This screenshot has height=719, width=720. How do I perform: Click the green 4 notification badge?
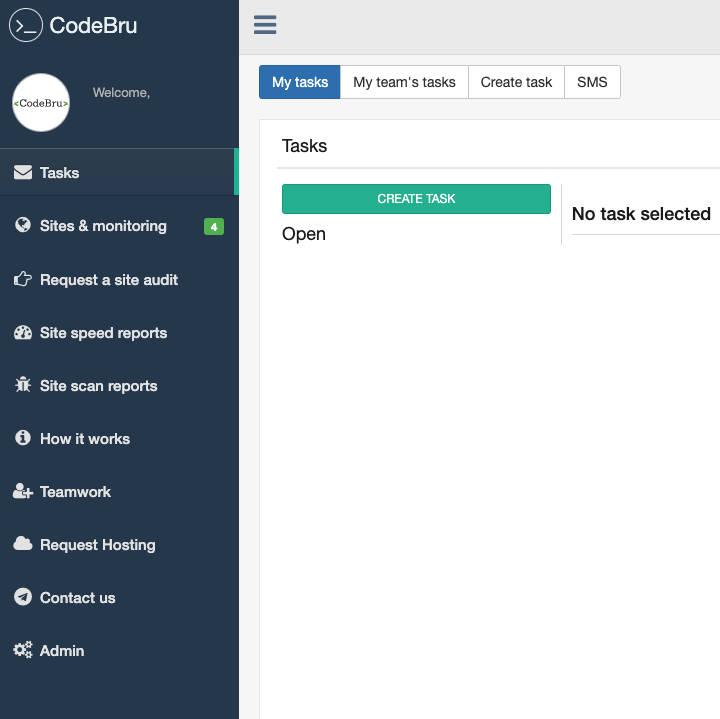tap(213, 227)
